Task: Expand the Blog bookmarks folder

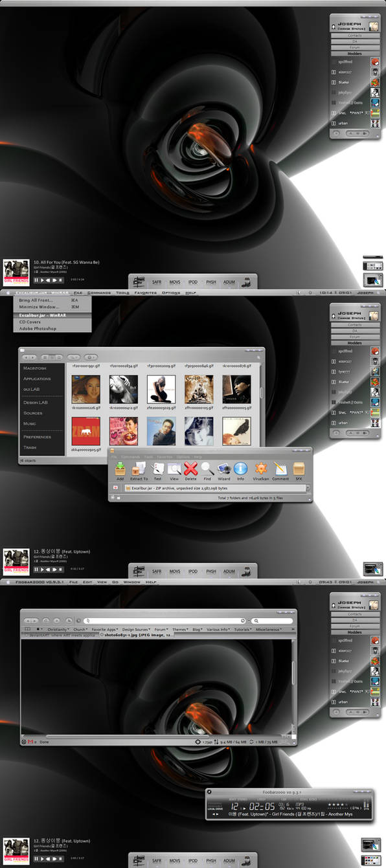Action: pyautogui.click(x=197, y=629)
